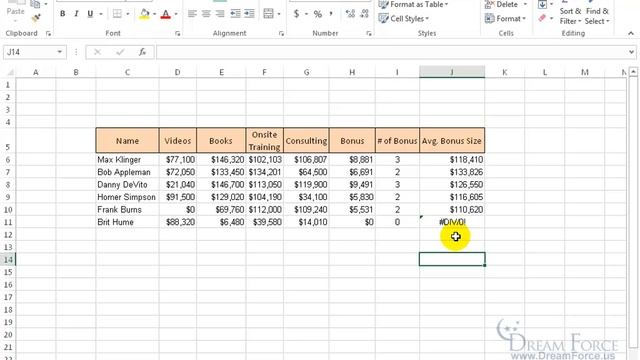Viewport: 640px width, 360px height.
Task: Open Format as Table menu
Action: tap(413, 4)
